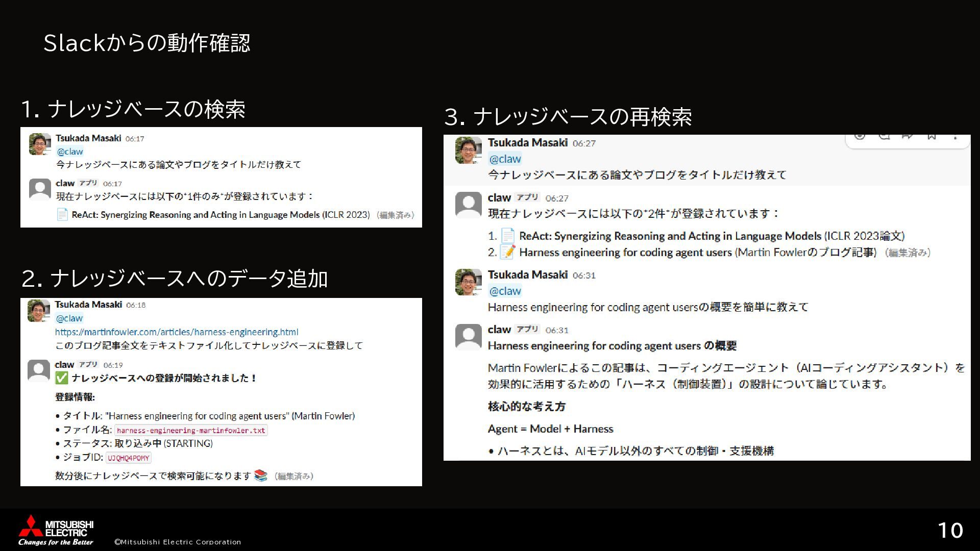
Task: Click the harness-engineering-martinfowler.txt code chip
Action: 191,430
